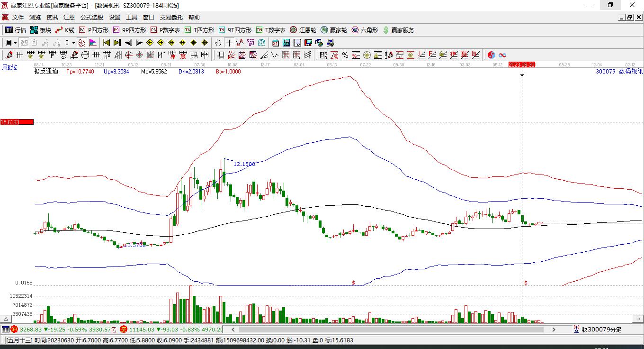Open the calculator tool
The image size is (644, 349).
click(x=286, y=43)
